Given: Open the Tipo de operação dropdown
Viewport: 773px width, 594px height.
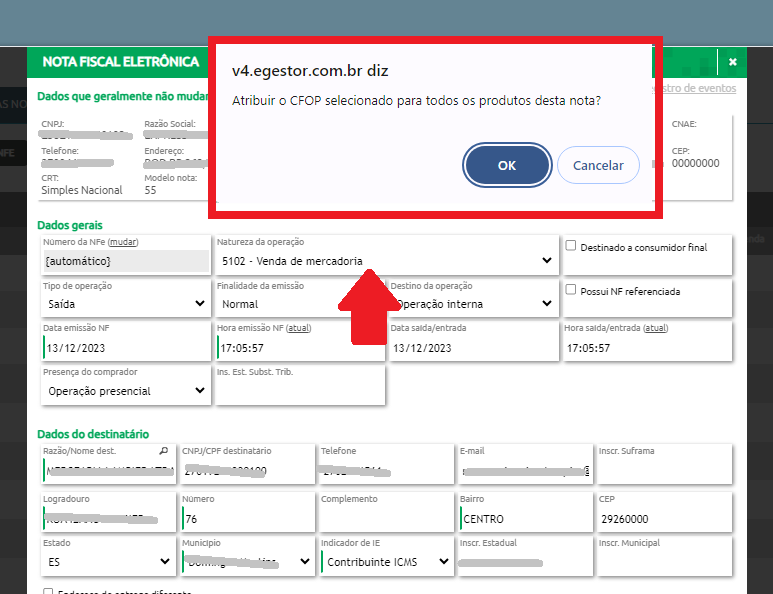Looking at the screenshot, I should point(126,304).
